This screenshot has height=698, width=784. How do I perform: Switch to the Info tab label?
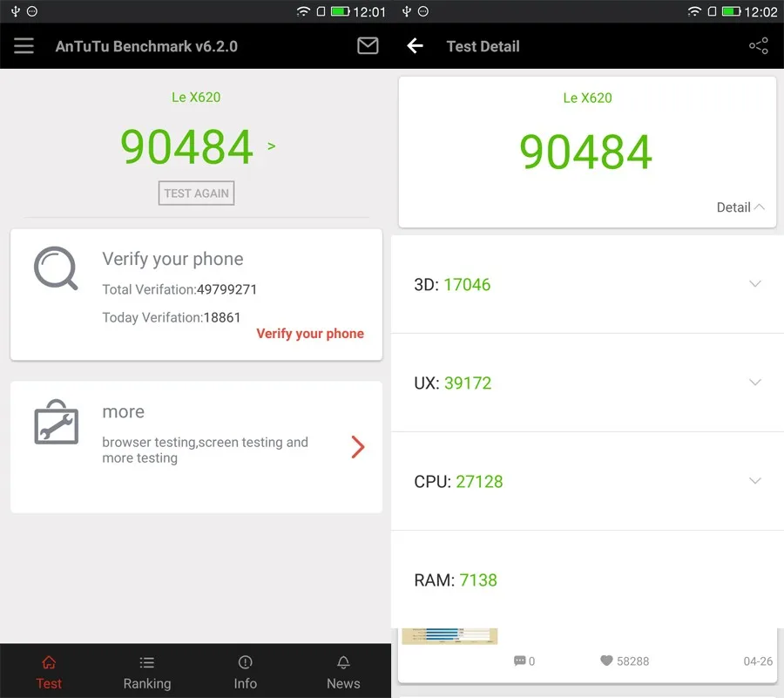[x=245, y=683]
